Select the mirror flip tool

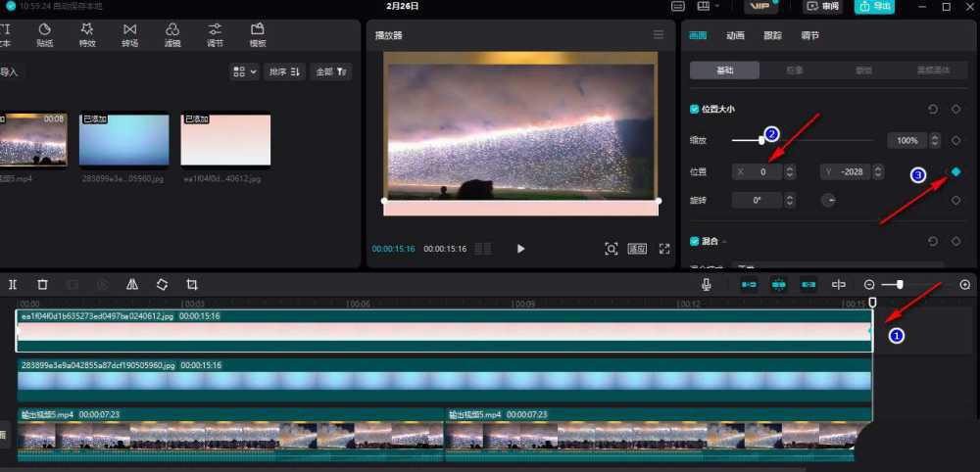pos(131,284)
